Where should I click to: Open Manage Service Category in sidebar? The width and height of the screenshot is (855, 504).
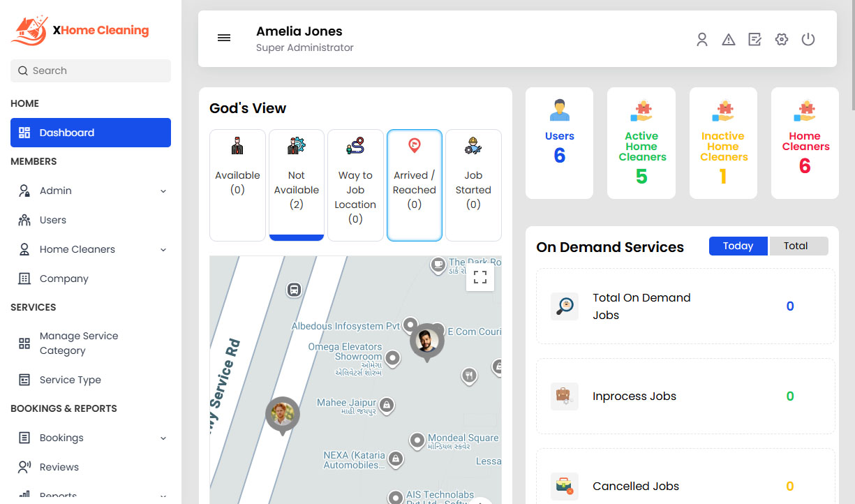click(x=78, y=343)
